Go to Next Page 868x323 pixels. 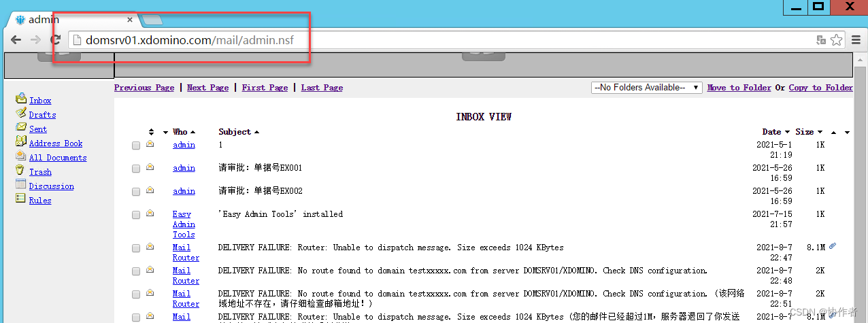[207, 88]
